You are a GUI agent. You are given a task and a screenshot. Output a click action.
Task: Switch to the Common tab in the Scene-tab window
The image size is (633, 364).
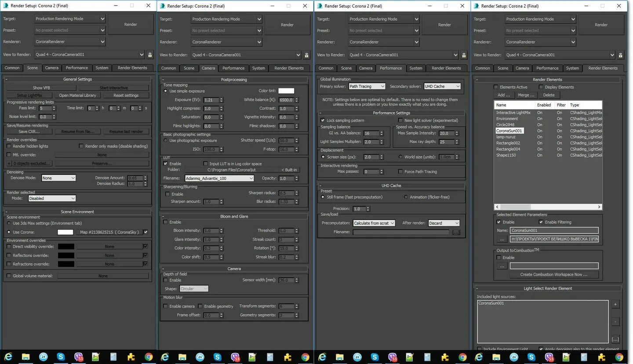coord(12,68)
